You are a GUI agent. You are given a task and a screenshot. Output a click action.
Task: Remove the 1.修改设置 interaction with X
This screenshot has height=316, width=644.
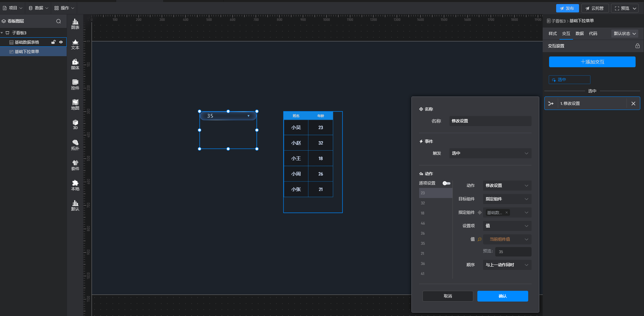633,104
